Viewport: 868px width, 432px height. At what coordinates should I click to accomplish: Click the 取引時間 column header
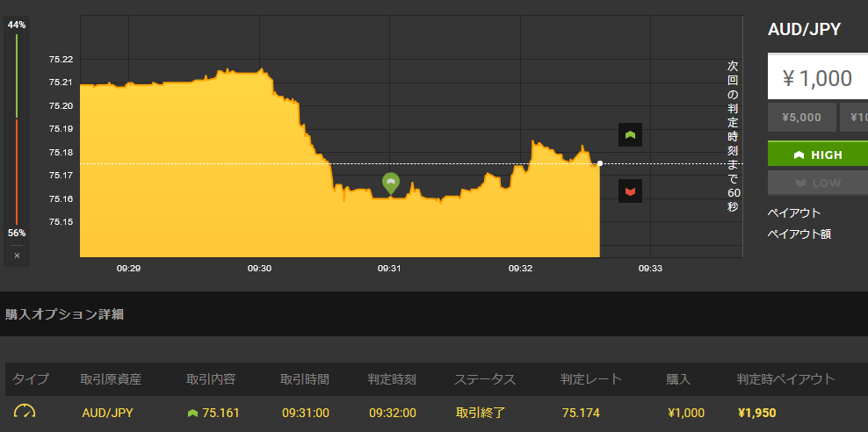tap(305, 379)
